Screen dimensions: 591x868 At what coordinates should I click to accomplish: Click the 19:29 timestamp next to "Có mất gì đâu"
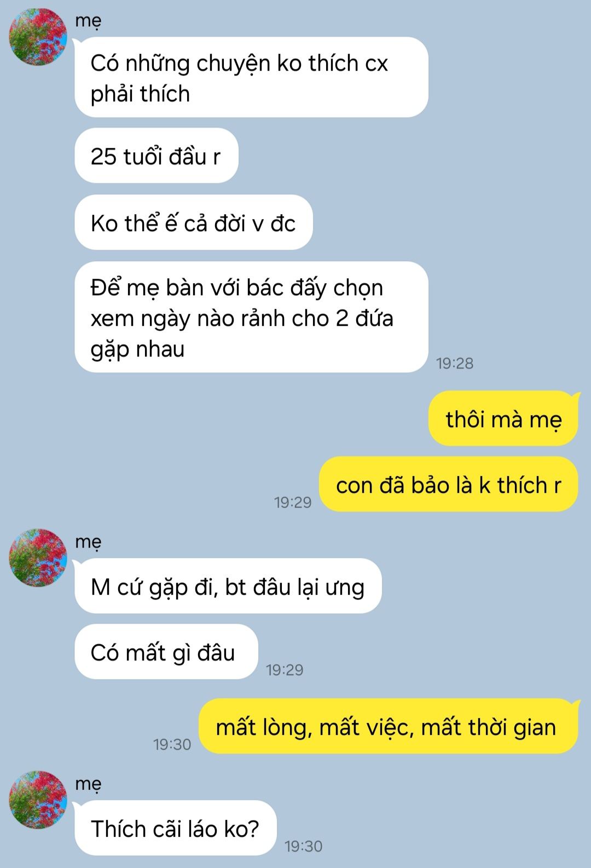coord(285,670)
